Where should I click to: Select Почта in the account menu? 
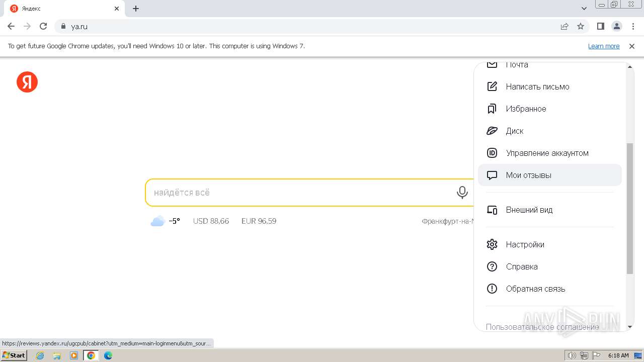(x=550, y=66)
